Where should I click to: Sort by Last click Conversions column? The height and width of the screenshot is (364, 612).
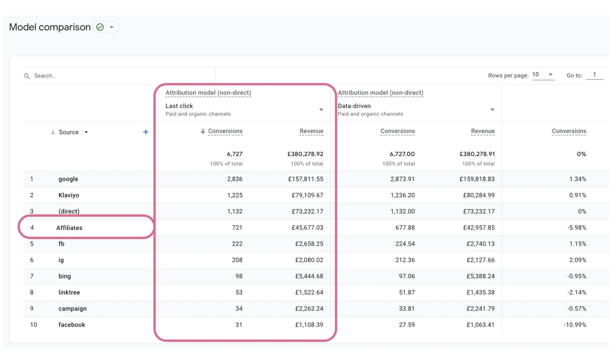(225, 131)
